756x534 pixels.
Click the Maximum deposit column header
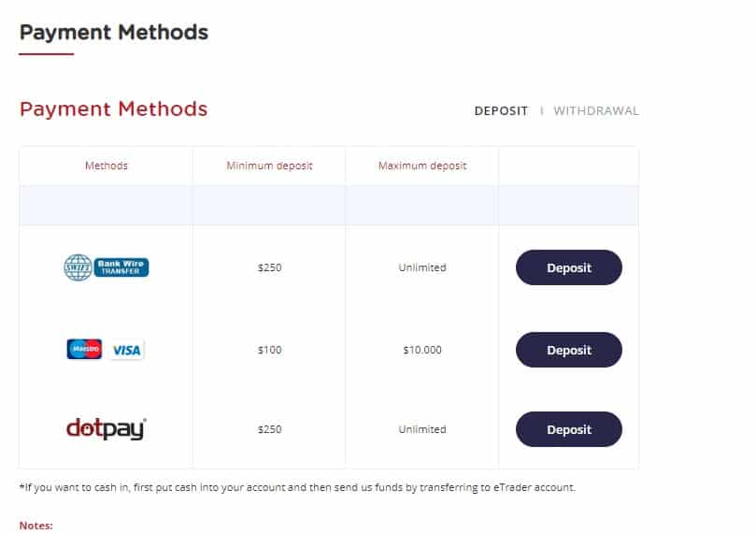(x=422, y=166)
